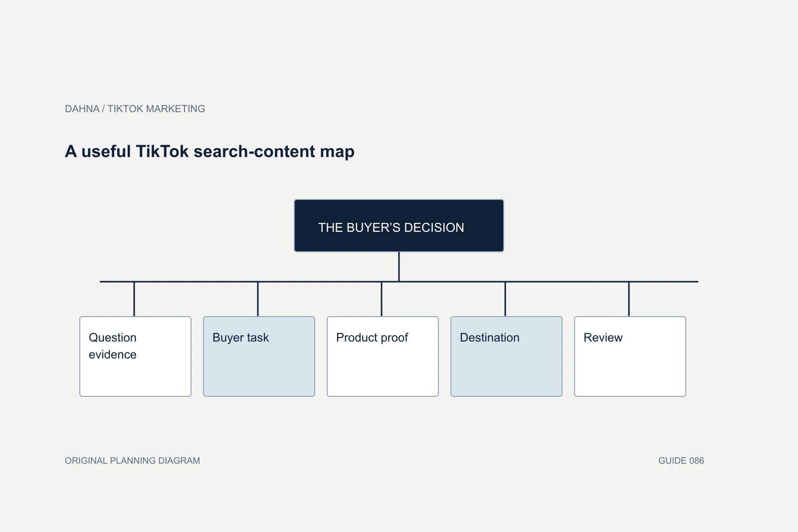This screenshot has width=798, height=532.
Task: Click the 'DAHNA / TIKTOK MARKETING' header text
Action: point(135,109)
